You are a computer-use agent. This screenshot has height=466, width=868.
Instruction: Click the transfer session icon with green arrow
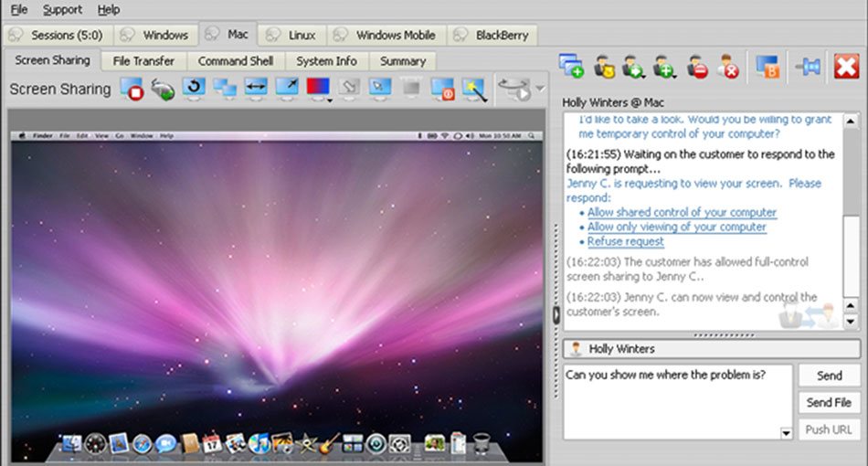633,67
